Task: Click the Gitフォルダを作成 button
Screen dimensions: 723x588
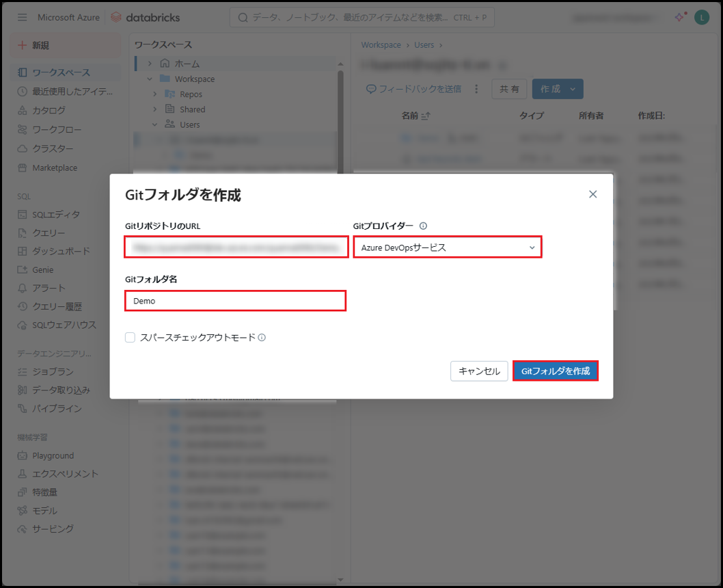Action: (555, 371)
